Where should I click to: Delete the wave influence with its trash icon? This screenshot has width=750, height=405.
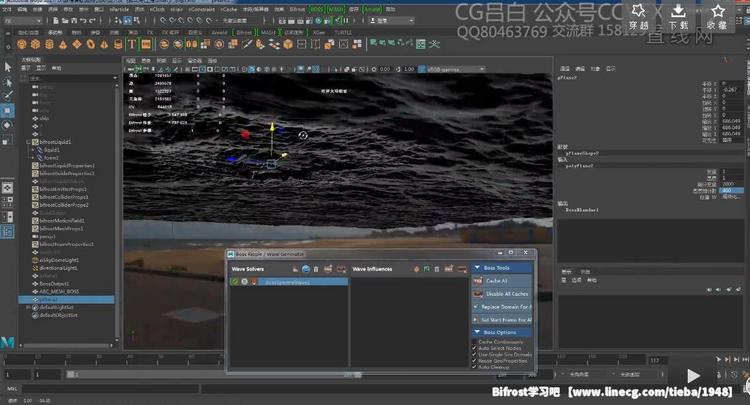click(x=437, y=269)
